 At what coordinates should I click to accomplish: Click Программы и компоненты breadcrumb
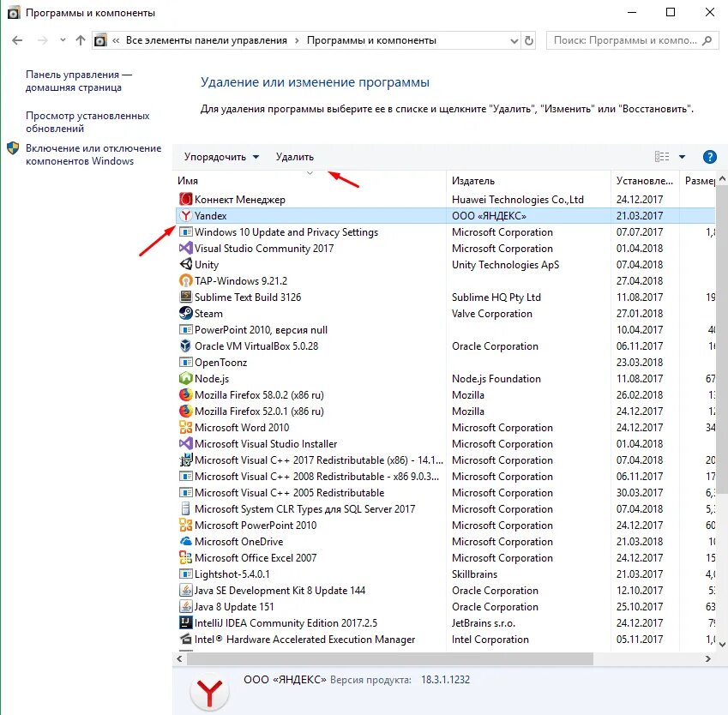tap(371, 40)
